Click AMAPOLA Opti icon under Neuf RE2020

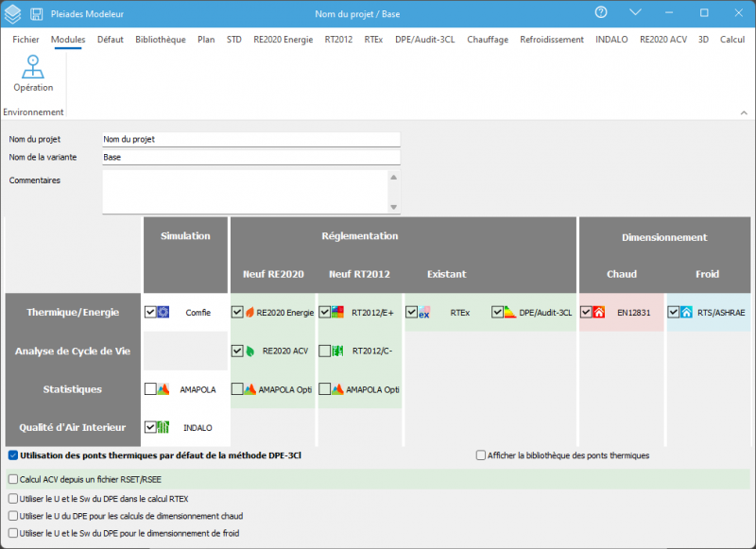click(249, 389)
